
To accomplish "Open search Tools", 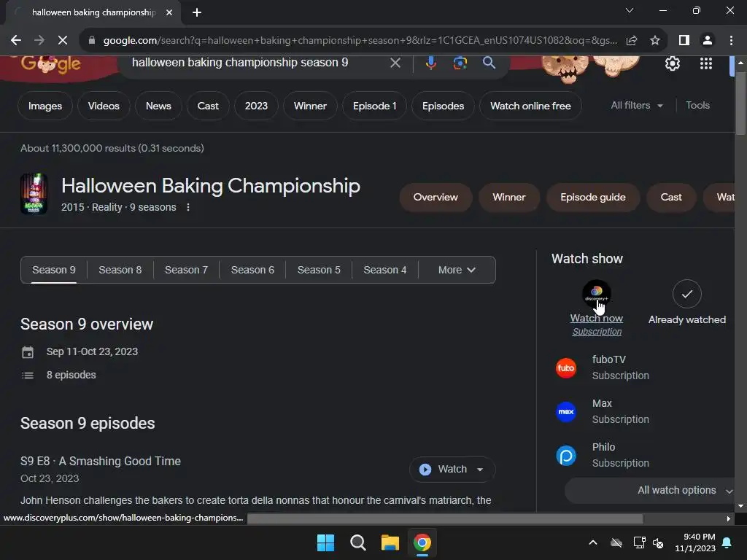I will [697, 105].
